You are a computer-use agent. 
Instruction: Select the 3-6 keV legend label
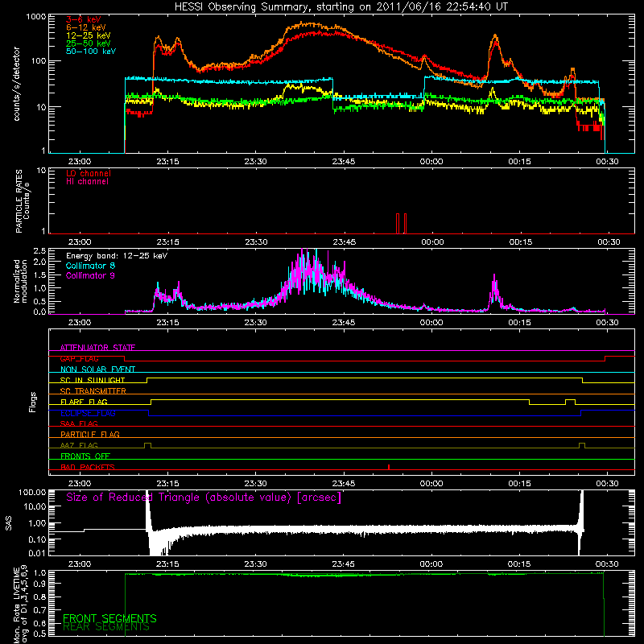click(84, 19)
